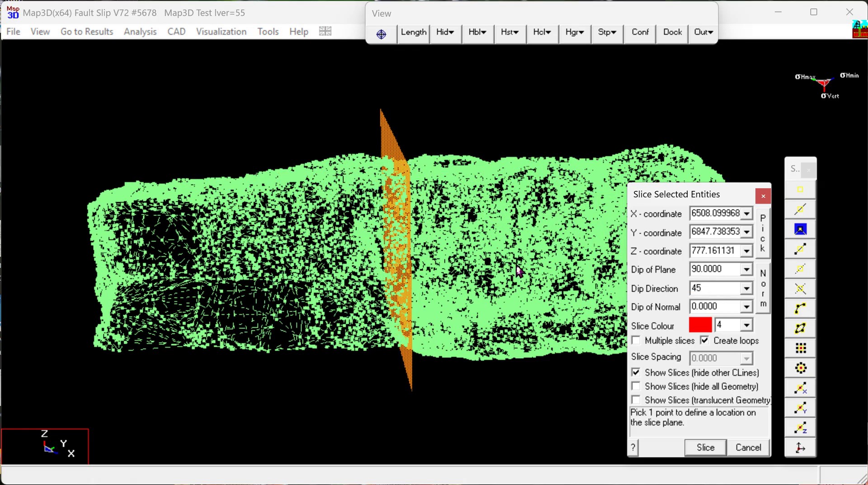The image size is (868, 485).
Task: Click the highlighted blue snap mode icon
Action: pyautogui.click(x=800, y=229)
